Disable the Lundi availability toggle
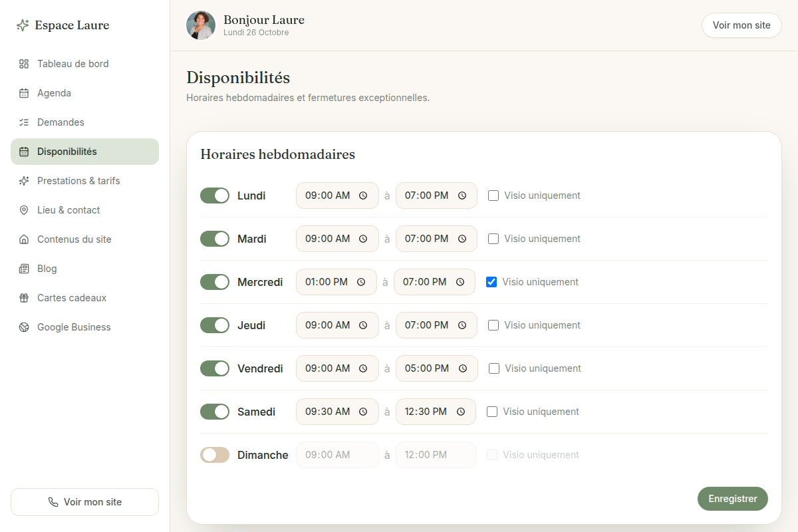Screen dimensions: 798x532 pyautogui.click(x=215, y=196)
